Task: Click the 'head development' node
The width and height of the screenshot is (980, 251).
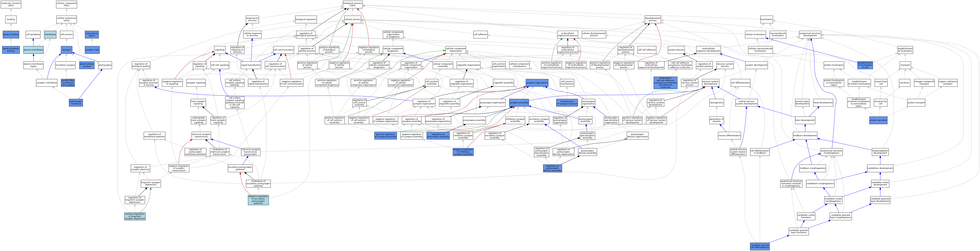Action: pos(823,103)
